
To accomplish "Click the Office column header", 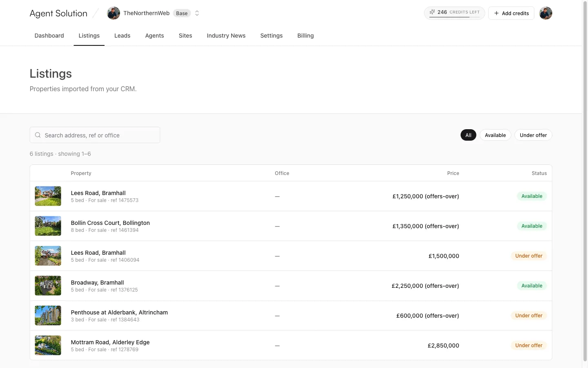I will click(282, 173).
